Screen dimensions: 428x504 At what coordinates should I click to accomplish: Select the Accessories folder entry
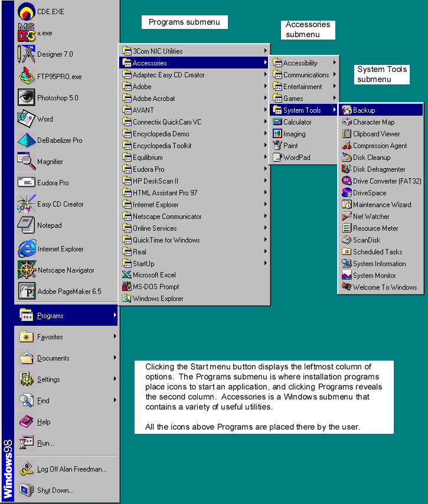(195, 63)
